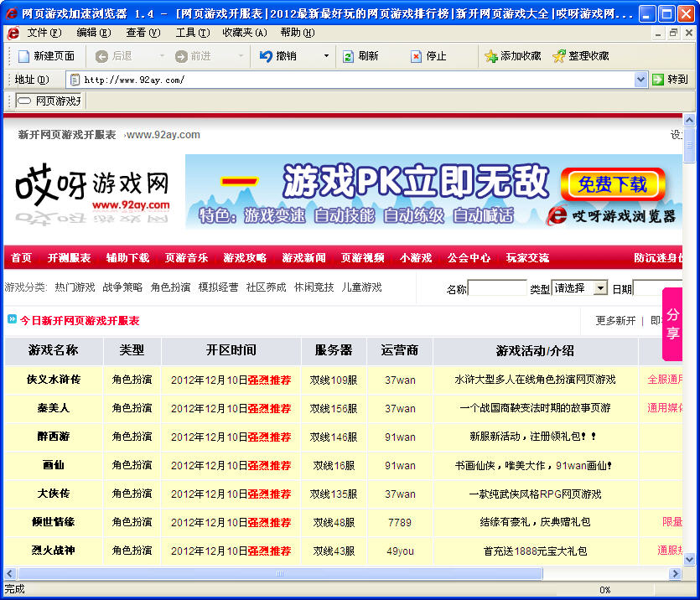
Task: Open the 工具 menu
Action: pyautogui.click(x=192, y=33)
